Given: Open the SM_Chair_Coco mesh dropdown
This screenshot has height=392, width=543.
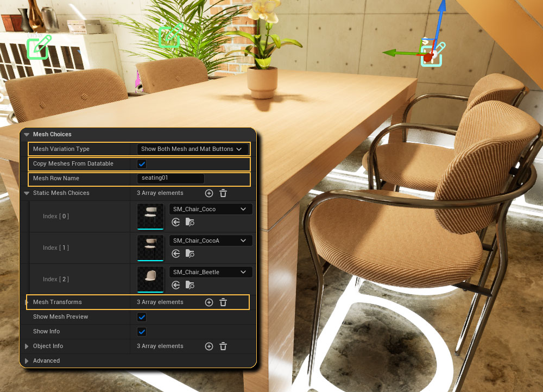Looking at the screenshot, I should 210,209.
